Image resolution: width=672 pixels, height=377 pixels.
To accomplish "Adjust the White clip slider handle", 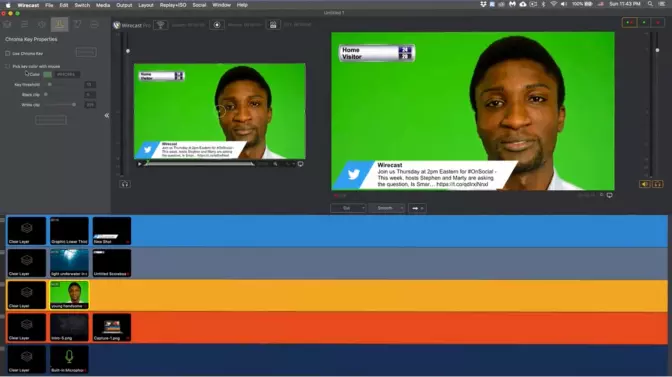I will [74, 105].
